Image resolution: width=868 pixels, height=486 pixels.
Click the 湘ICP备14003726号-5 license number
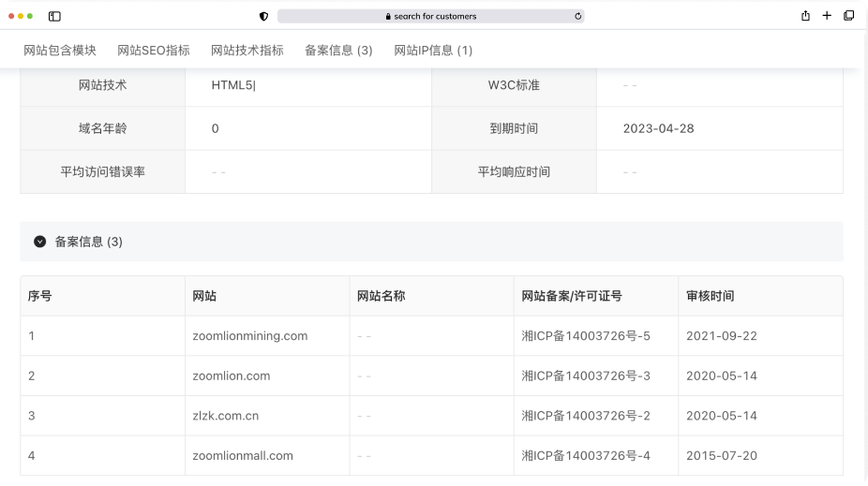586,336
